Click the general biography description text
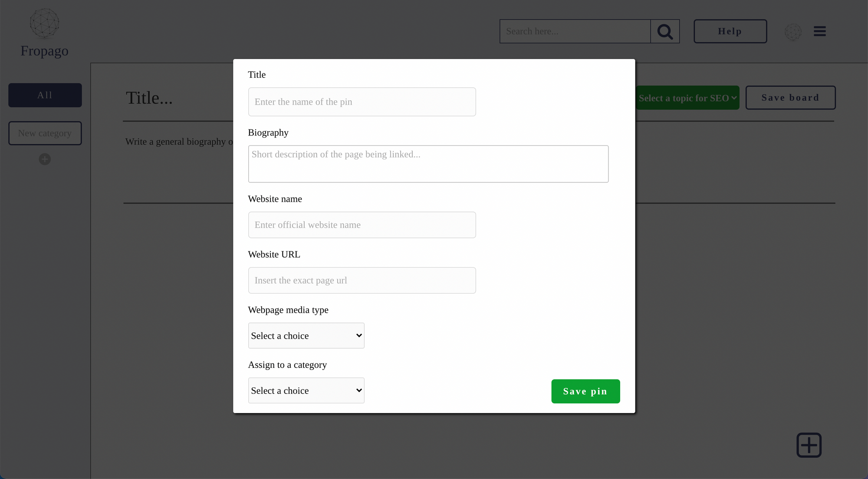The height and width of the screenshot is (479, 868). pyautogui.click(x=179, y=142)
